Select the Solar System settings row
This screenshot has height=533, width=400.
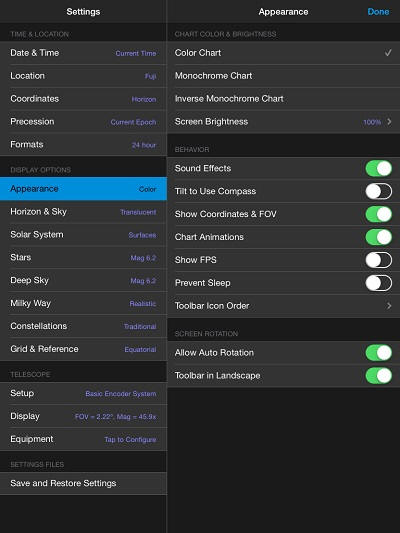coord(83,235)
